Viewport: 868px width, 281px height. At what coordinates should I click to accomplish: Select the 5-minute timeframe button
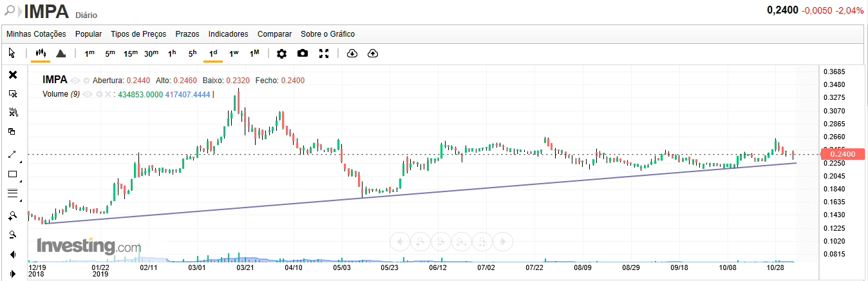point(110,53)
